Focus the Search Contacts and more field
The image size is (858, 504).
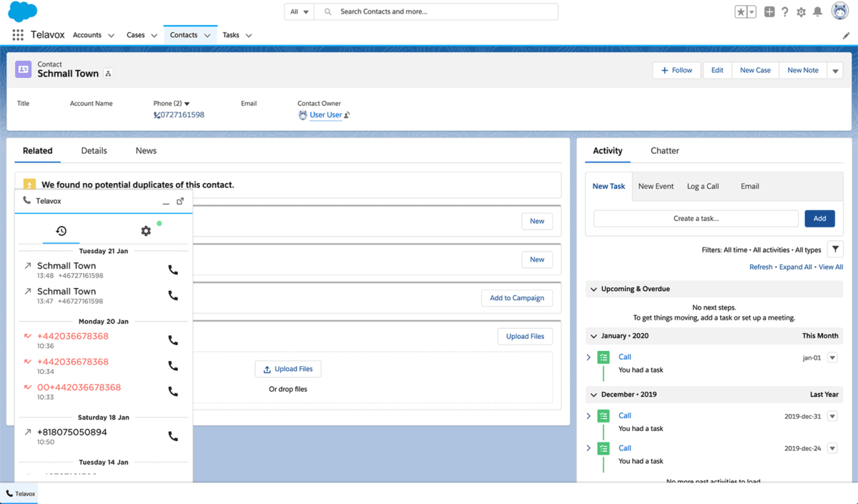[437, 12]
